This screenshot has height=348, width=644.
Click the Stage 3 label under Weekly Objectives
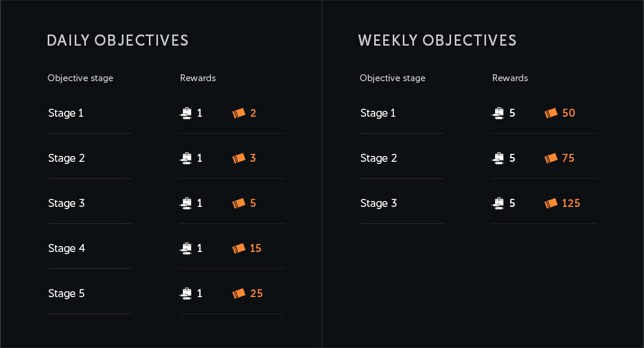[x=378, y=203]
